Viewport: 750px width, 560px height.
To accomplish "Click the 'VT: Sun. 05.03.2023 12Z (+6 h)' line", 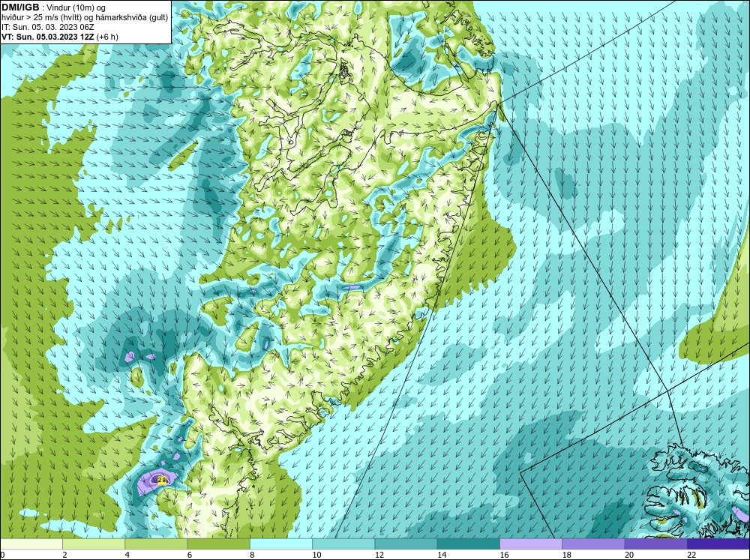I will (60, 36).
